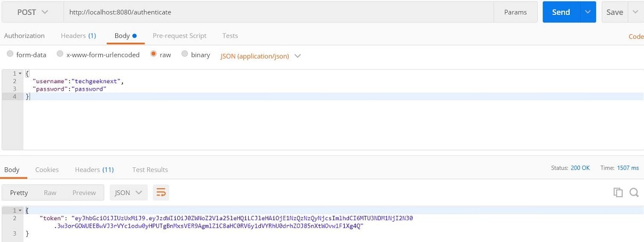Image resolution: width=644 pixels, height=242 pixels.
Task: Collapse request JSON at line 1 fold arrow
Action: click(20, 73)
